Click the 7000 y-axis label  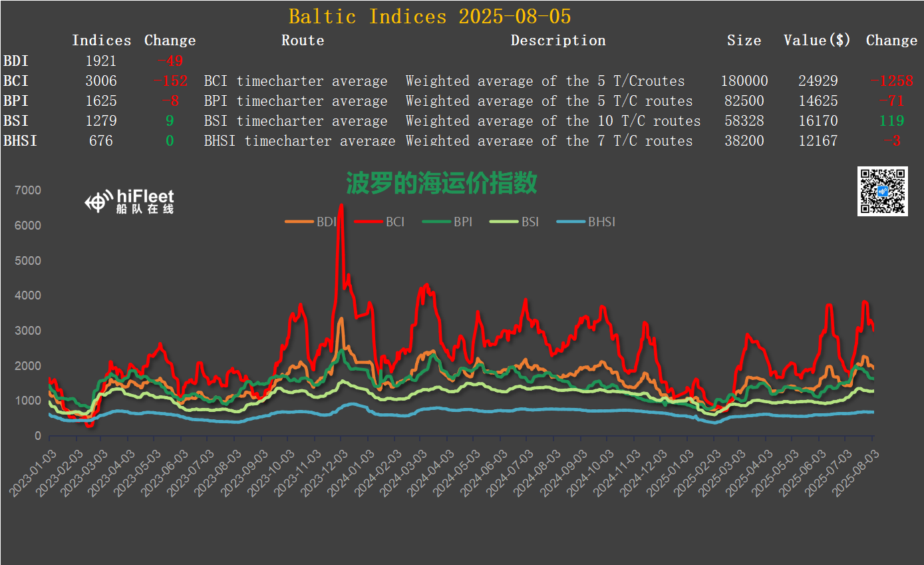click(28, 190)
